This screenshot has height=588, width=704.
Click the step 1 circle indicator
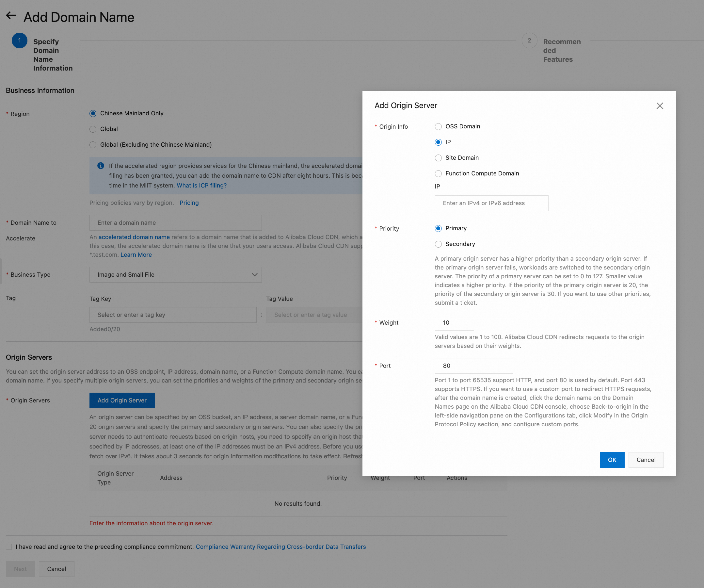tap(20, 41)
